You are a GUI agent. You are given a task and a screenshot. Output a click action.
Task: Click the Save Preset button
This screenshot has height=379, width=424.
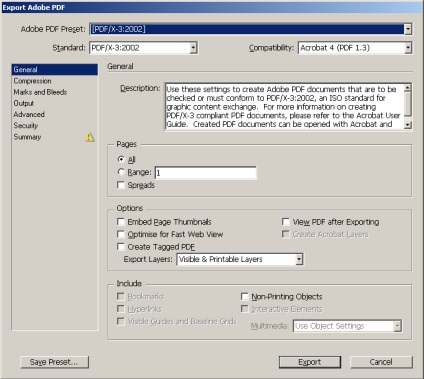[54, 362]
